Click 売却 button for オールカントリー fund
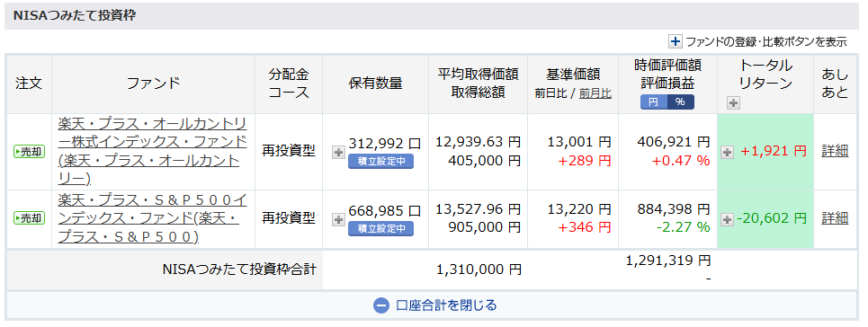The width and height of the screenshot is (868, 327). [x=29, y=152]
